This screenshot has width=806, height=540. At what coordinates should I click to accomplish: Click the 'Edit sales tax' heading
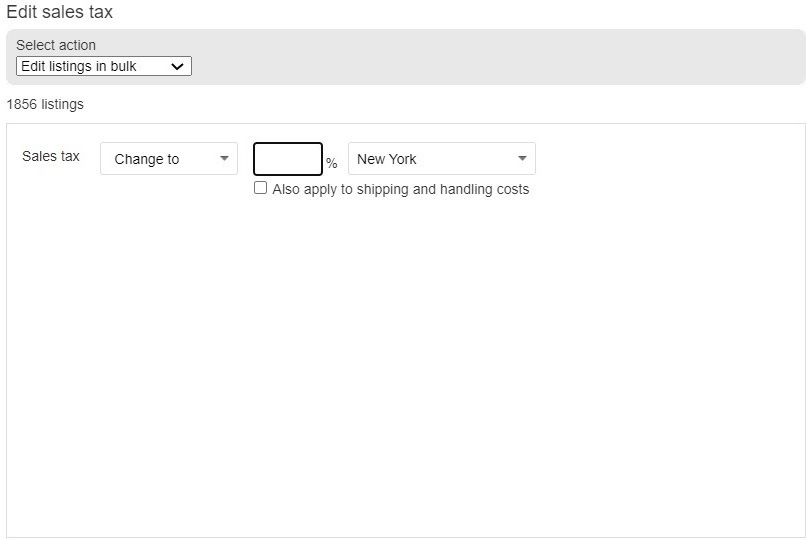click(x=60, y=12)
